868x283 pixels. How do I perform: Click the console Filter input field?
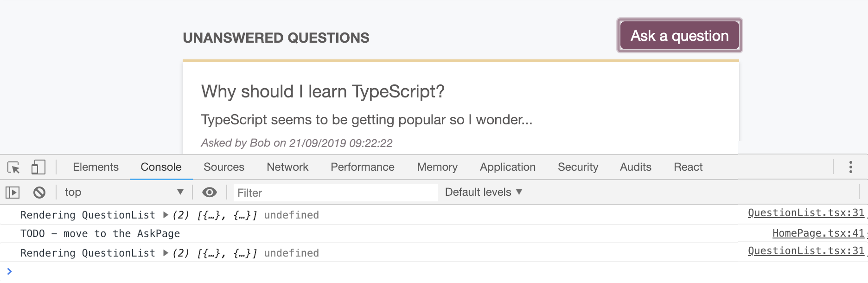[334, 193]
